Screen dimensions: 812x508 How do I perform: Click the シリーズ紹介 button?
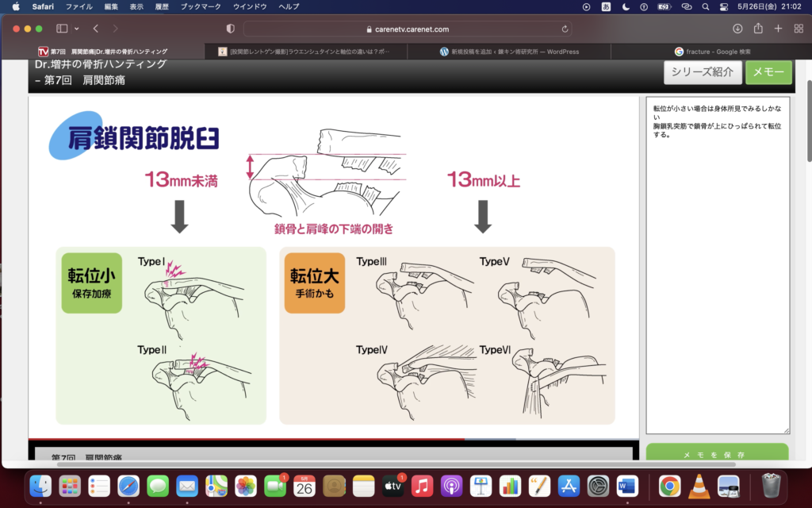point(703,72)
